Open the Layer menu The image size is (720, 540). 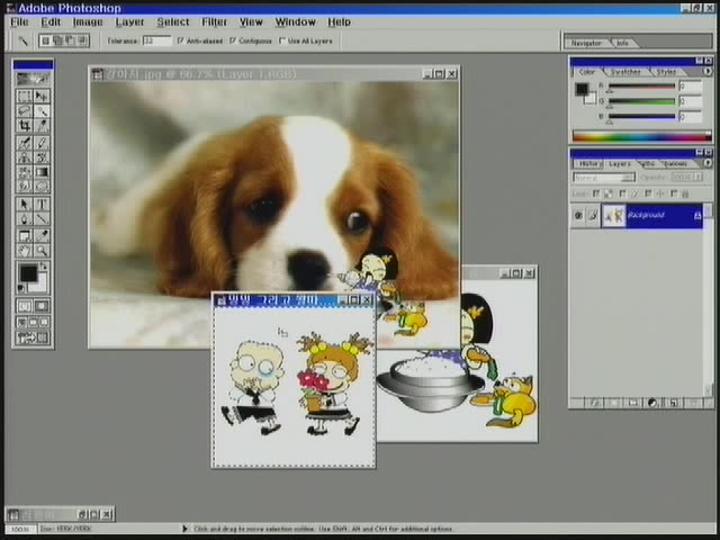129,22
